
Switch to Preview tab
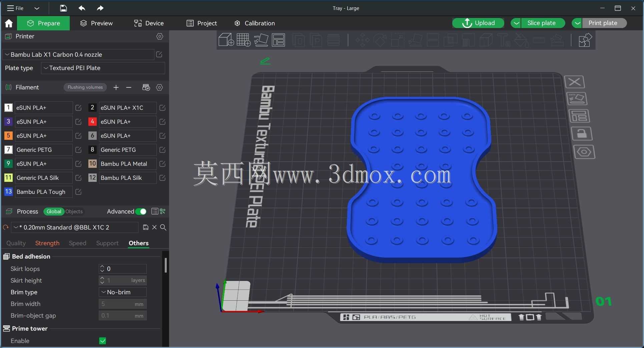coord(96,23)
